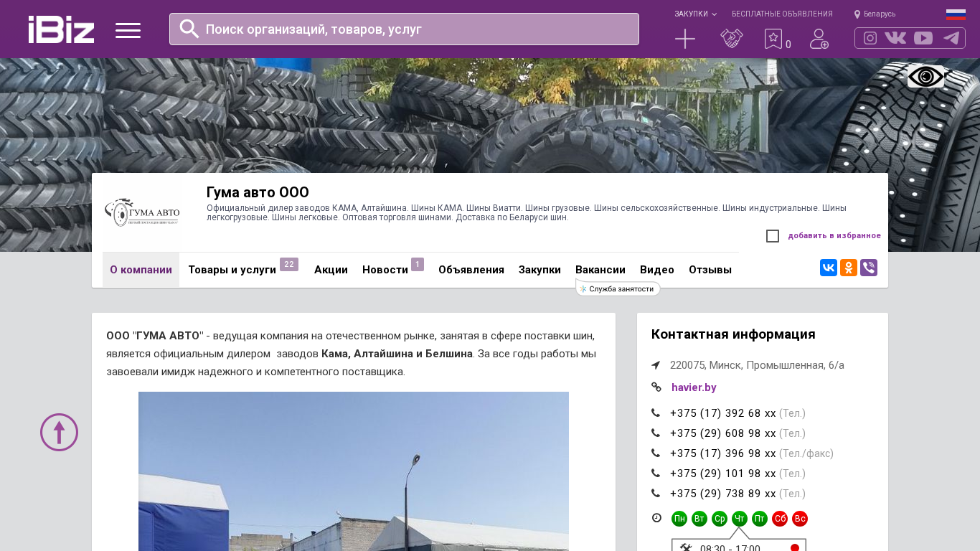Image resolution: width=980 pixels, height=551 pixels.
Task: Click the iBiz logo
Action: [61, 29]
